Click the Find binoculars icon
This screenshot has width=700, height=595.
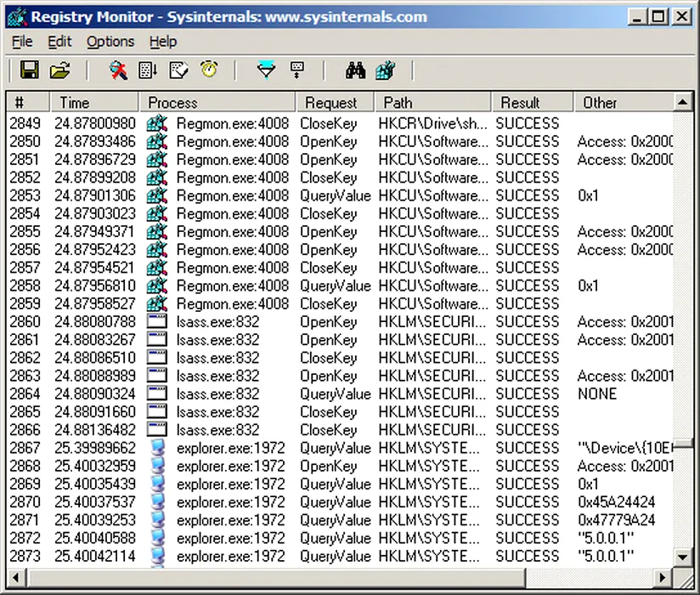coord(355,71)
